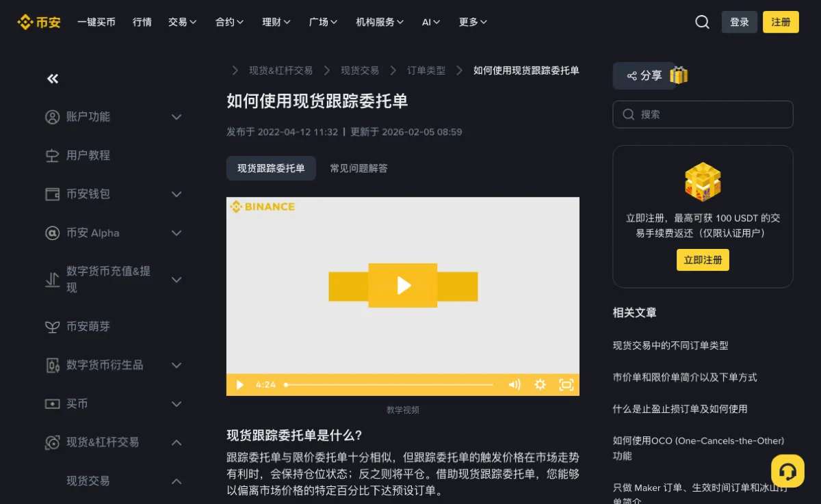Open the 机构服务 dropdown menu
Viewport: 821px width, 504px height.
click(x=380, y=22)
